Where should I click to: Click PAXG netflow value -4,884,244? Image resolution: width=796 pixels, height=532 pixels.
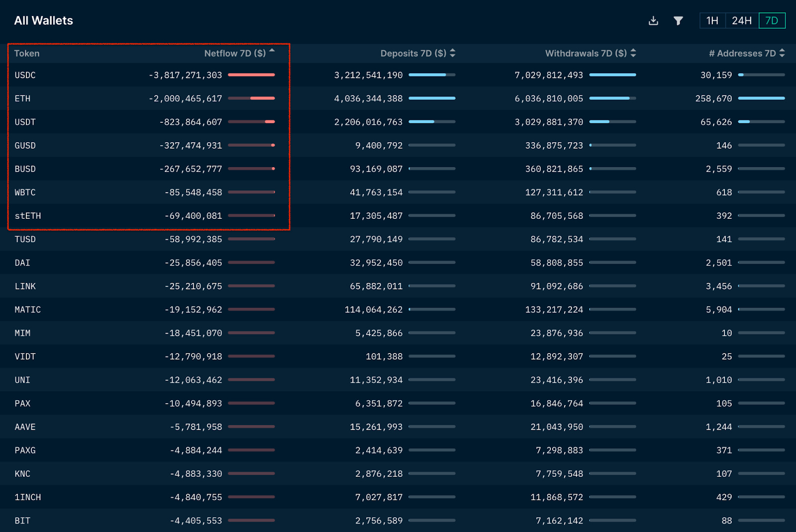point(196,450)
